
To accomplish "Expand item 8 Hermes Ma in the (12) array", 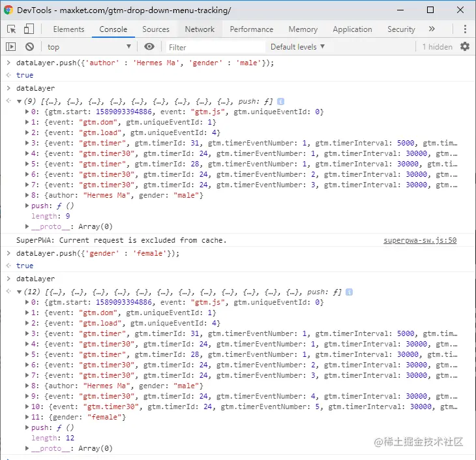I will point(27,386).
